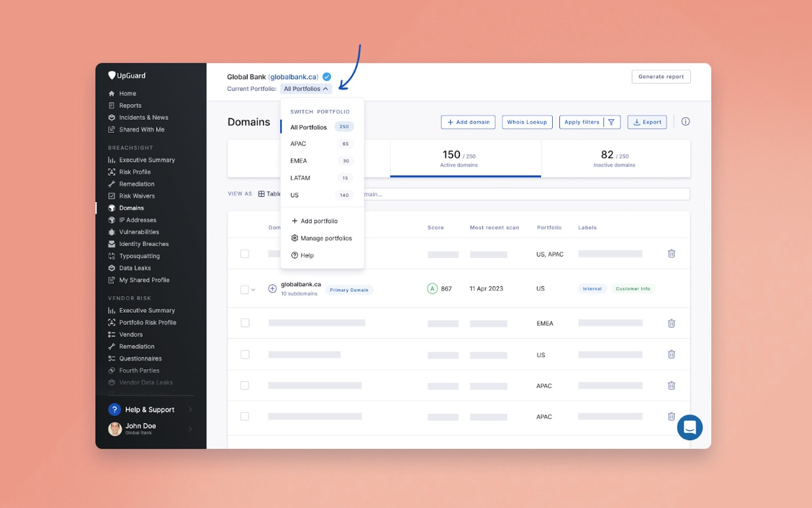Select the Inactive domains tab
The height and width of the screenshot is (508, 812).
pyautogui.click(x=616, y=159)
